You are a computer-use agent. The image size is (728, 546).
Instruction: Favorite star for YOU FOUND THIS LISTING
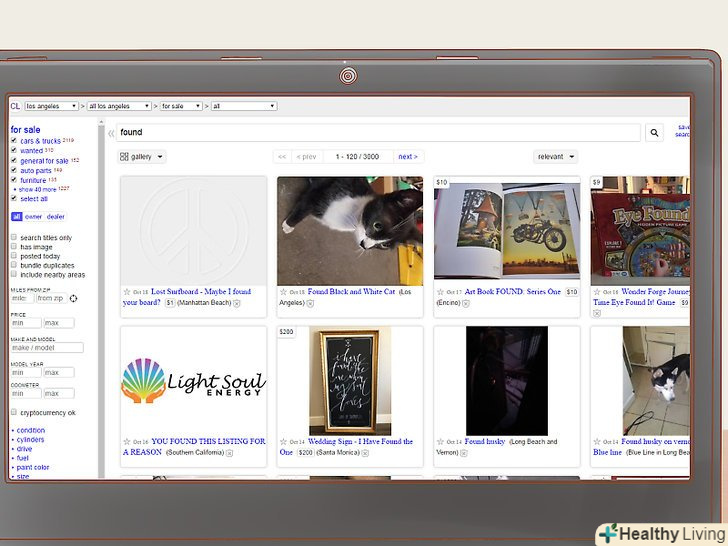coord(127,442)
